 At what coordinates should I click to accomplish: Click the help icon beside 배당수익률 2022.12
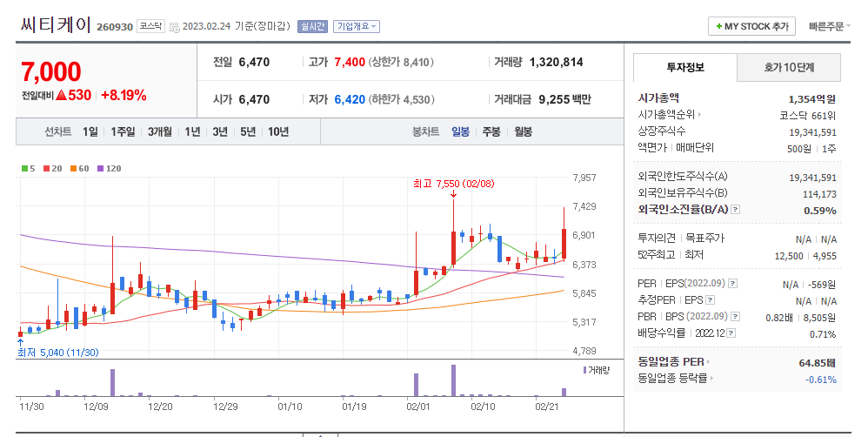pyautogui.click(x=731, y=333)
